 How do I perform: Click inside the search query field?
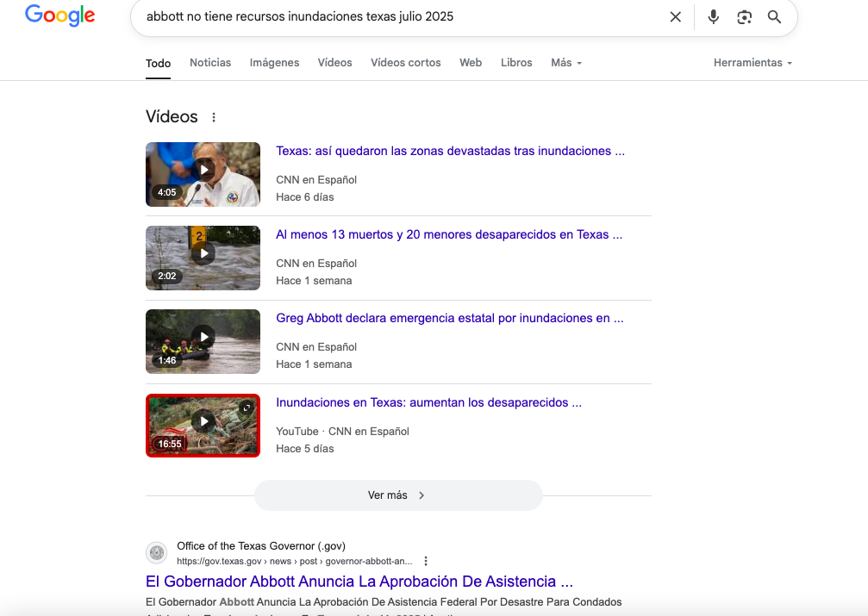[x=398, y=16]
